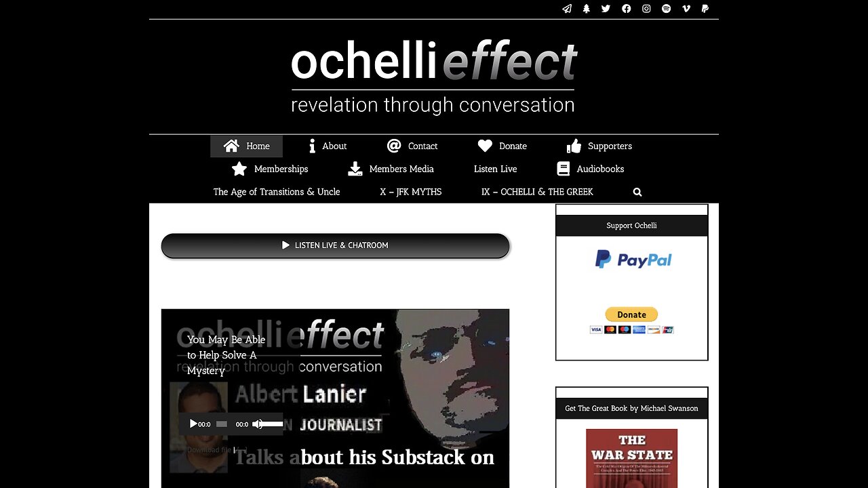Click the audio player progress bar

[222, 424]
